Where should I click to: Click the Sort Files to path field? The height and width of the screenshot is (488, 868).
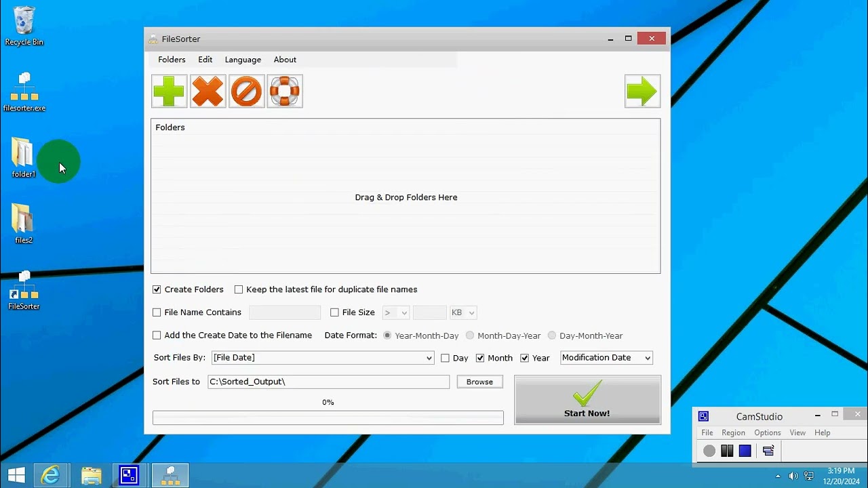coord(329,382)
